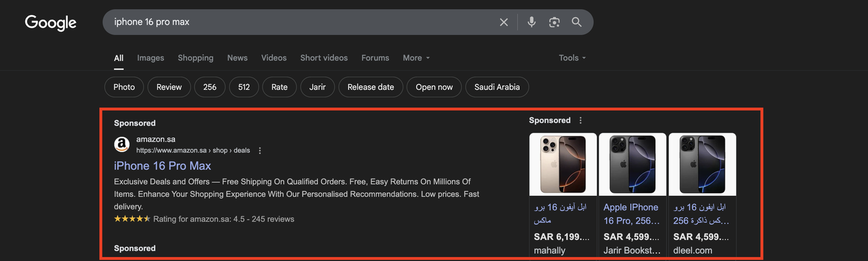Open the iPhone 16 Pro Max ad headline
The width and height of the screenshot is (868, 261).
(163, 166)
